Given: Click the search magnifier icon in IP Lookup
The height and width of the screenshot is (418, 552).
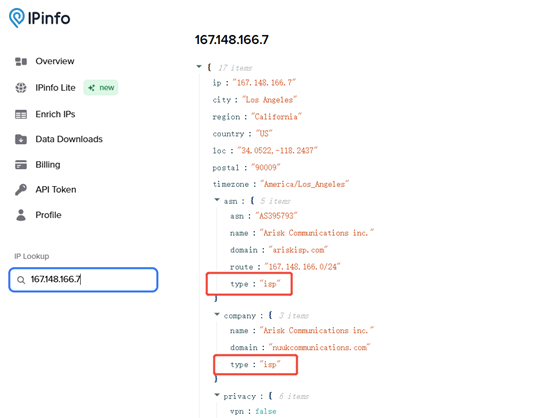Looking at the screenshot, I should click(21, 280).
